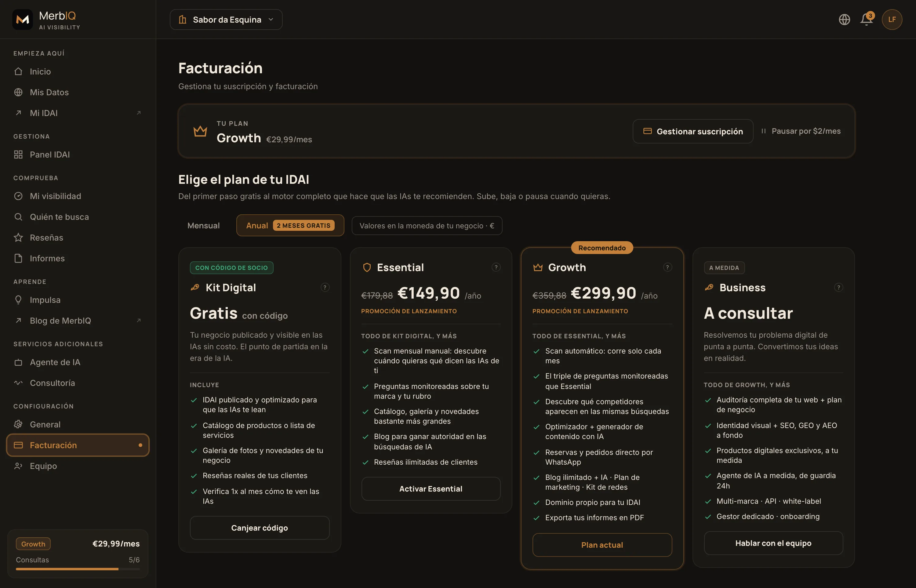The image size is (916, 588).
Task: Open the language globe icon
Action: [x=844, y=20]
